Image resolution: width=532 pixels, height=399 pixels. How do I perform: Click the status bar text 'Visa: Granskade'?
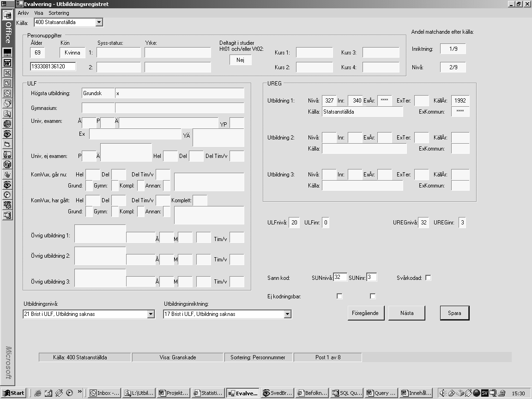(178, 357)
